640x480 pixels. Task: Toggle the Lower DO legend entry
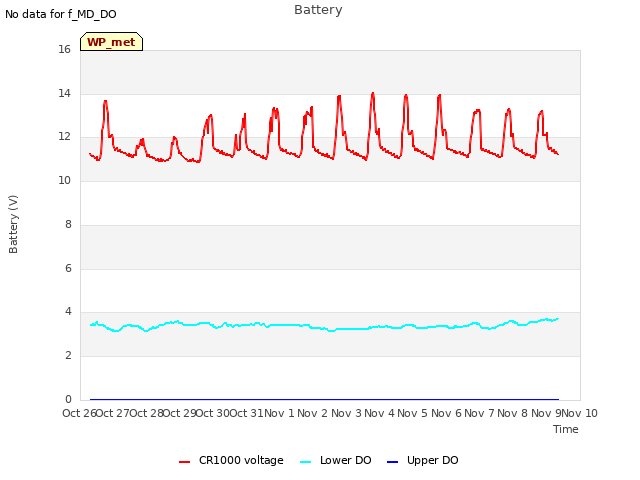click(336, 460)
